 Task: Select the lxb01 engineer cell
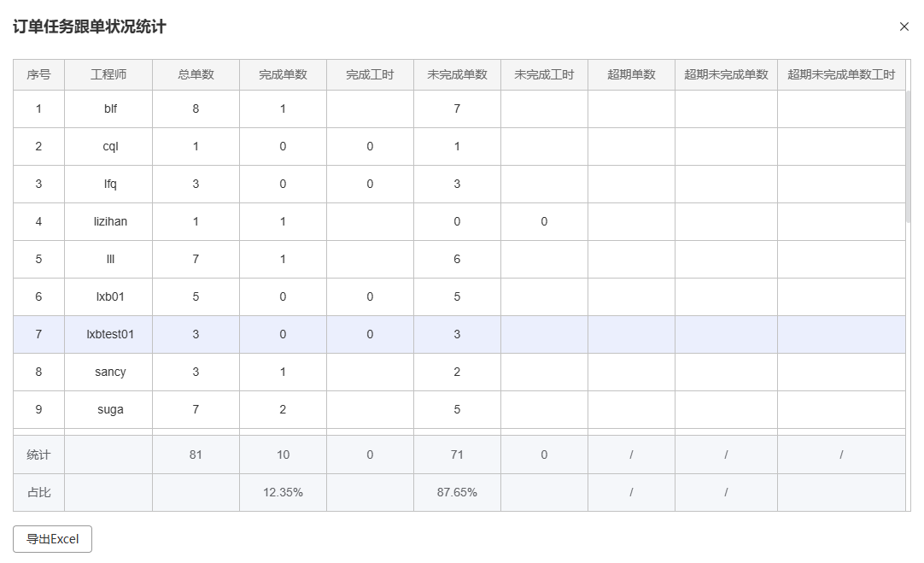(110, 296)
